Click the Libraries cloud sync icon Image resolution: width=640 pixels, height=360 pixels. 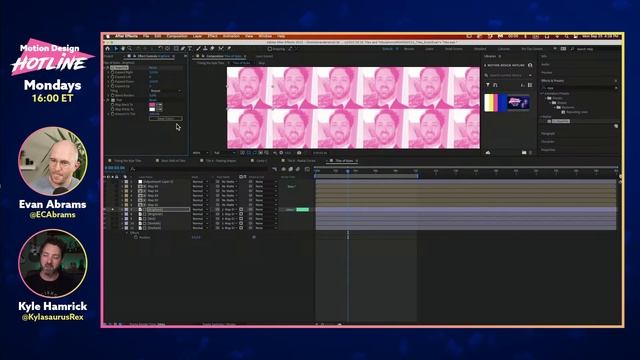point(488,152)
